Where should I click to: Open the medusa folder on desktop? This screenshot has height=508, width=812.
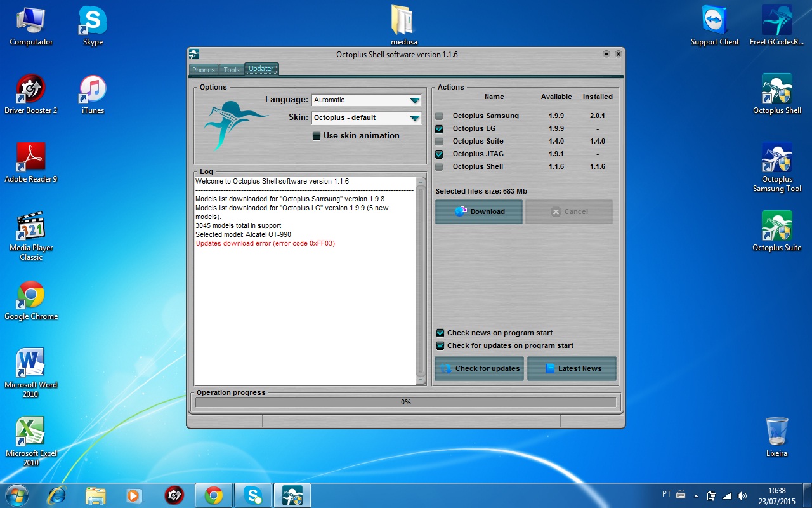[403, 26]
